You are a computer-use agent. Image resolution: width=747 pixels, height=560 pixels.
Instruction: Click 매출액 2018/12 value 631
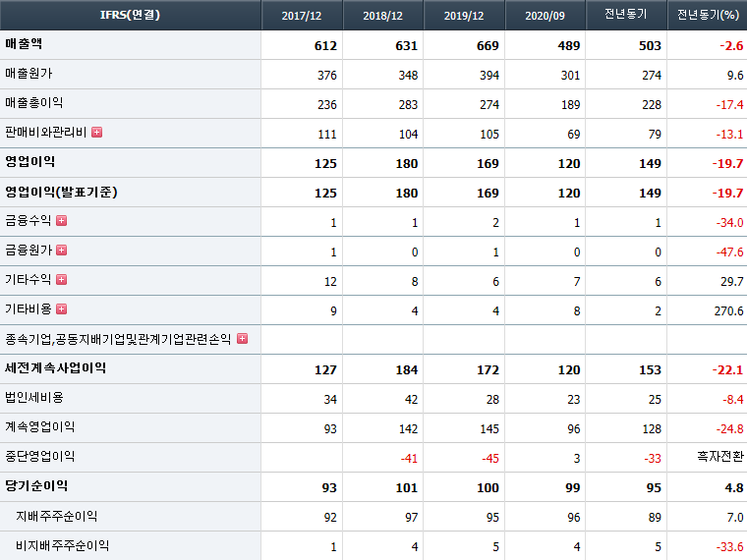click(406, 46)
